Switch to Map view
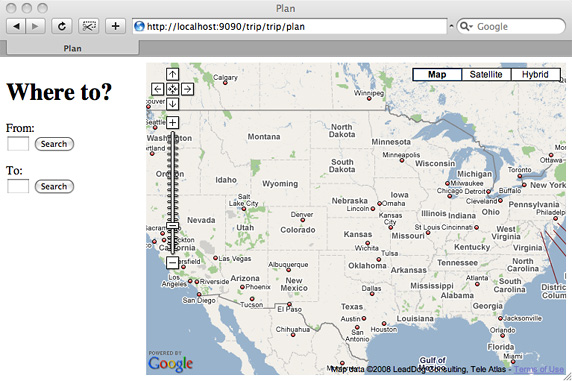 [x=437, y=74]
